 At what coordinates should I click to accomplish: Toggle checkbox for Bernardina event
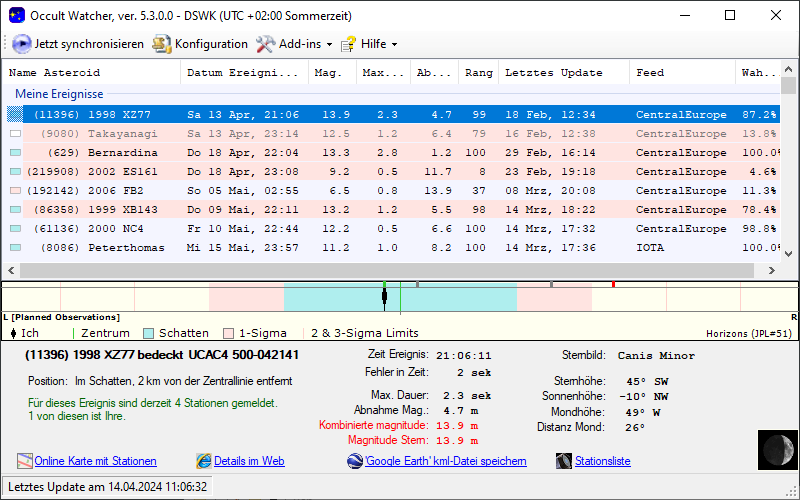point(15,152)
